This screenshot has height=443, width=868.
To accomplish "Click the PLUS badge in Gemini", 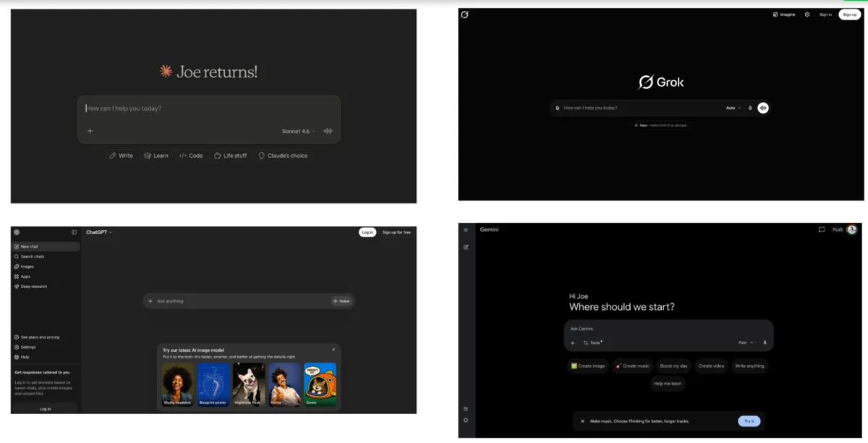I will 837,229.
